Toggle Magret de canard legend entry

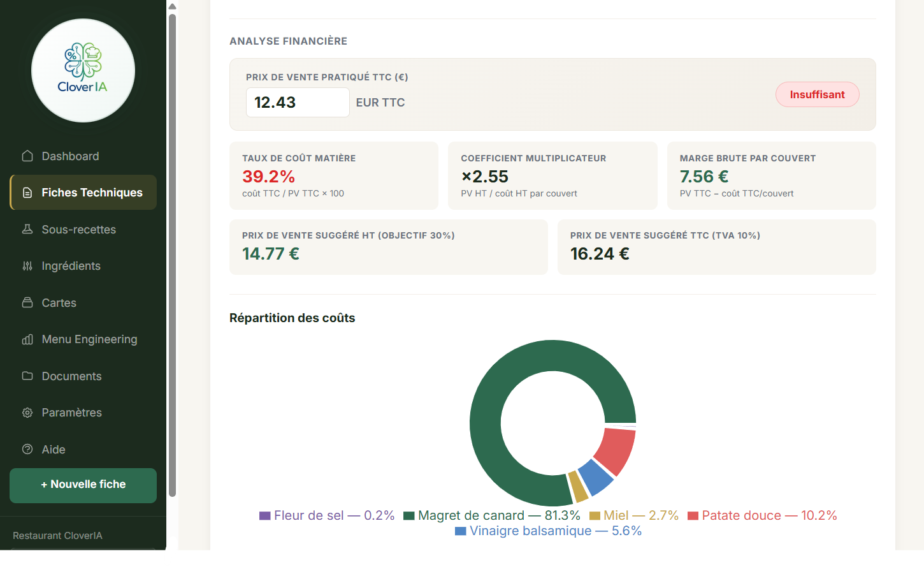(x=492, y=515)
